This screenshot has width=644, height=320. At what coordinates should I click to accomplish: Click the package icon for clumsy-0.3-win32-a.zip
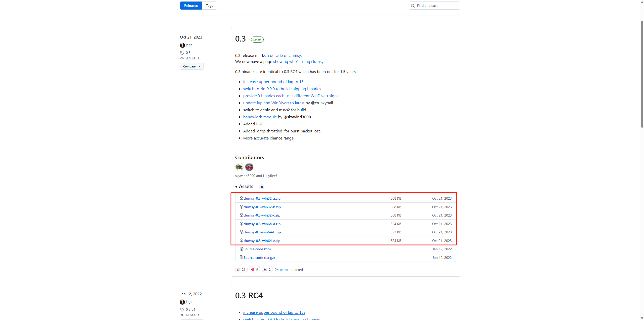coord(241,198)
